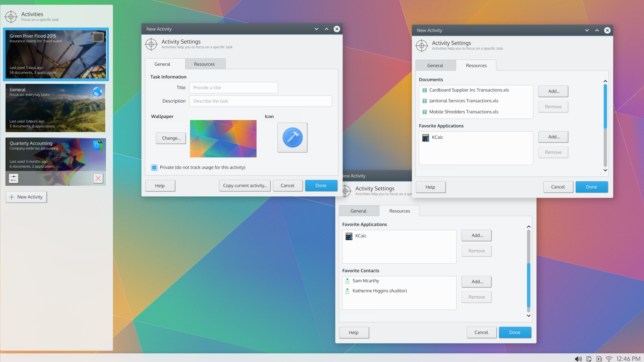Viewport: 644px width, 362px height.
Task: Open Quarterly Accounting configure sliders icon
Action: coord(14,178)
